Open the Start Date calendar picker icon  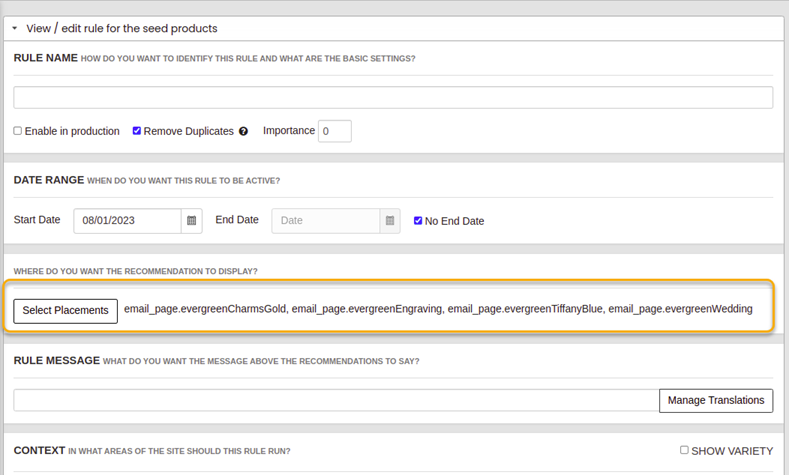pyautogui.click(x=192, y=220)
